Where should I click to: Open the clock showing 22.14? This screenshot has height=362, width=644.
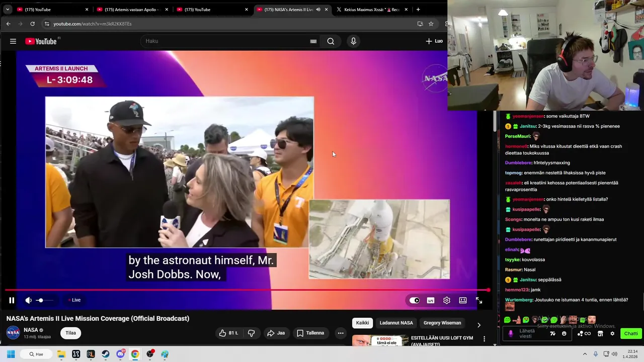tap(630, 354)
